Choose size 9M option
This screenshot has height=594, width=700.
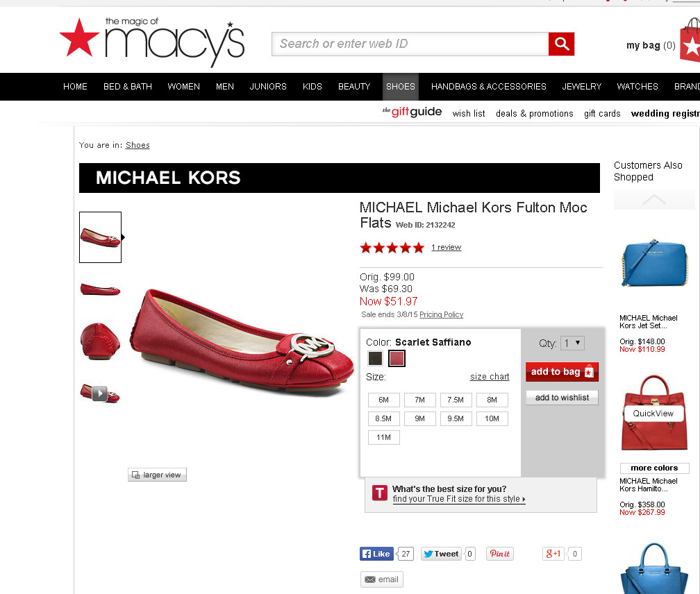pos(419,418)
